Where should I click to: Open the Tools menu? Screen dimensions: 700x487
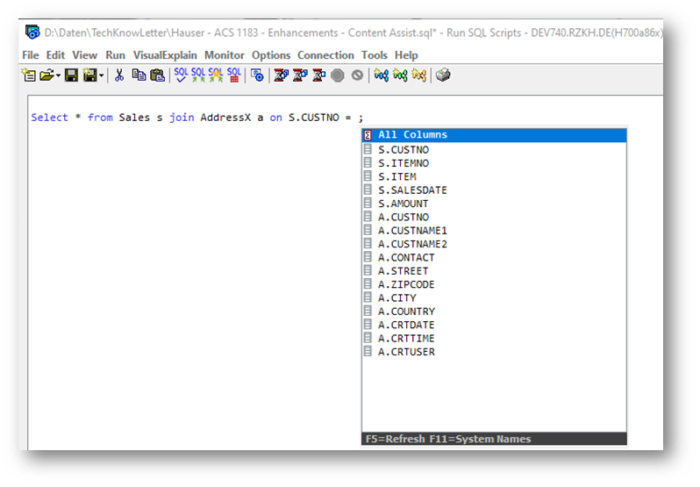click(x=374, y=55)
